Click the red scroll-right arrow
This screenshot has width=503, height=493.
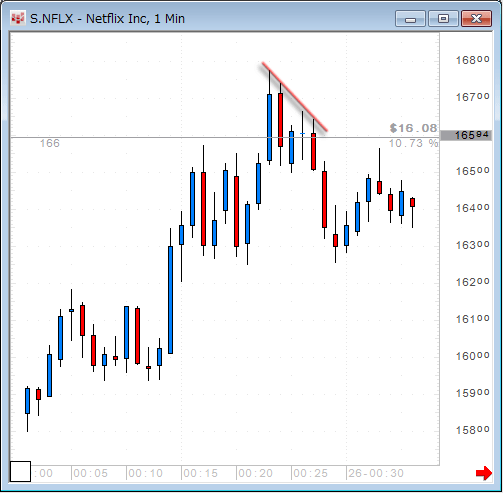484,473
